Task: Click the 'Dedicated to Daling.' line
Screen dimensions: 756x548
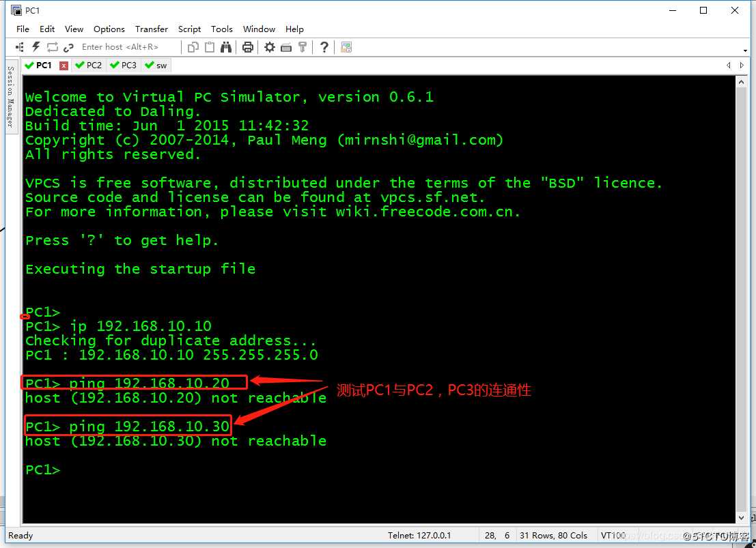Action: tap(113, 111)
